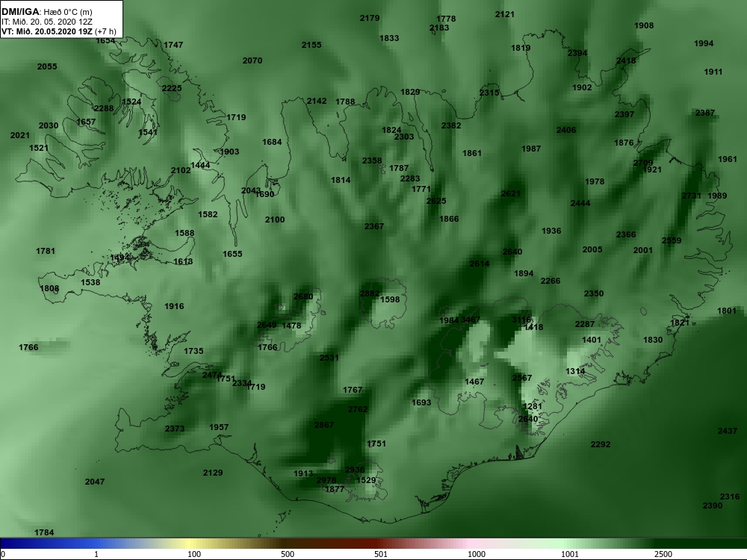The width and height of the screenshot is (747, 560).
Task: Select the IT initial time line 12Z
Action: (x=46, y=22)
